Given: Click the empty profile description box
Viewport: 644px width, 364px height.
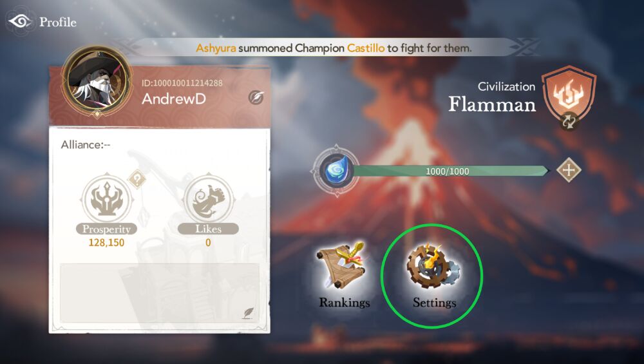Looking at the screenshot, I should 160,293.
